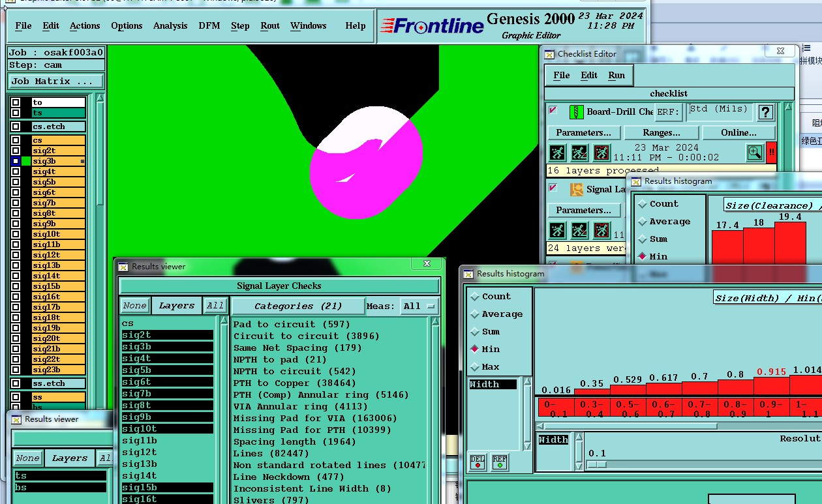Toggle the selection box for layer sig3b
Screen dimensions: 822x504
[16, 161]
